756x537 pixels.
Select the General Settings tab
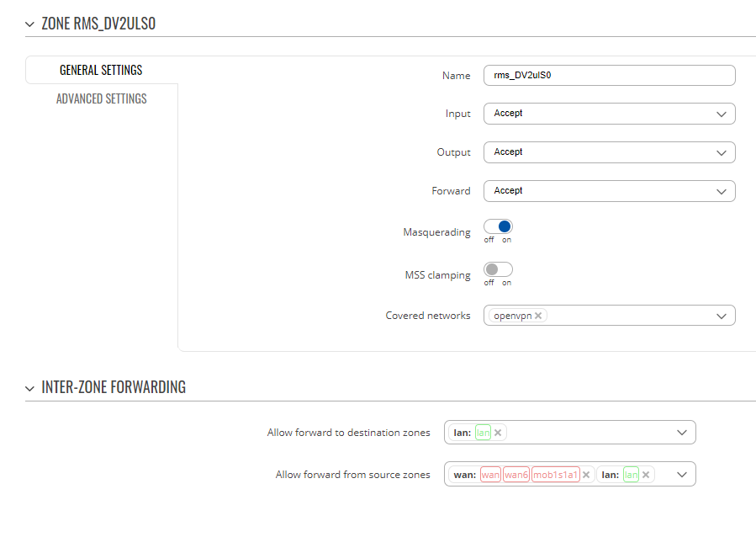pyautogui.click(x=101, y=71)
